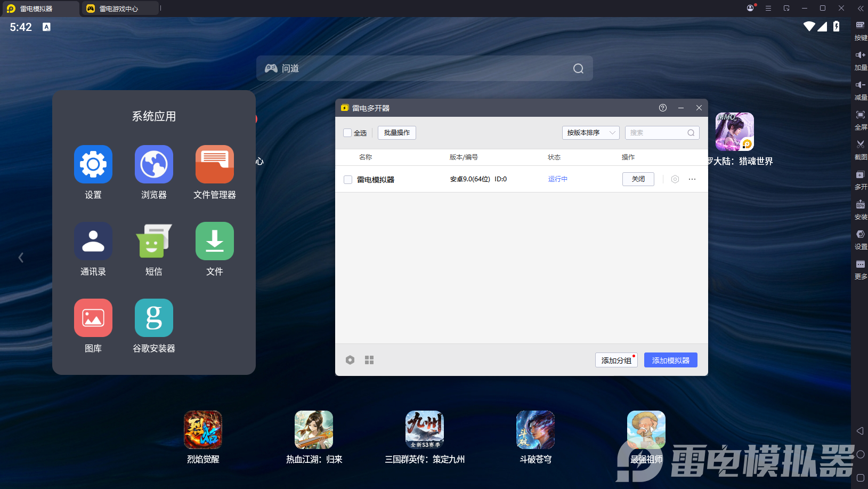The width and height of the screenshot is (868, 489).
Task: Open the 通讯录 contacts app
Action: click(x=93, y=241)
